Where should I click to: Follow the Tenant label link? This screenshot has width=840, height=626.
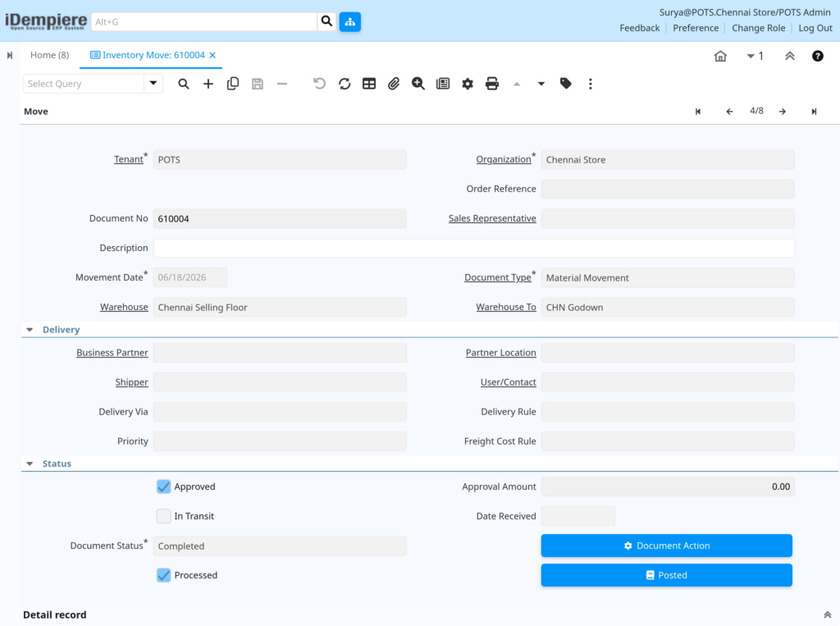pos(129,160)
